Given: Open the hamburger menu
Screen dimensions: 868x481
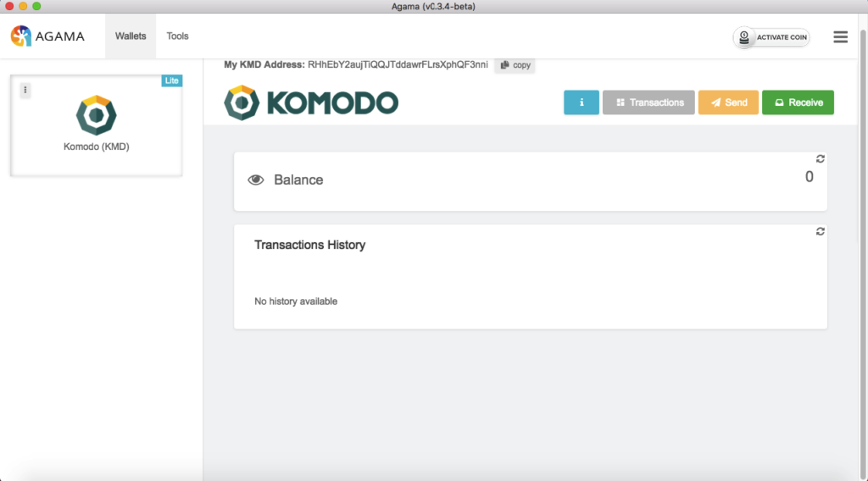Looking at the screenshot, I should pyautogui.click(x=840, y=37).
